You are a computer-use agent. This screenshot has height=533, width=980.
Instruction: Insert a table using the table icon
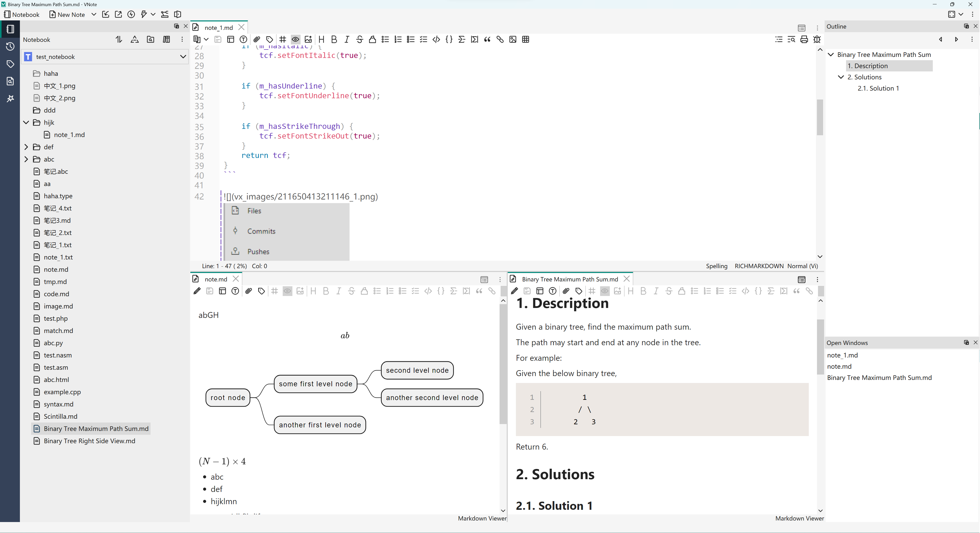click(525, 40)
